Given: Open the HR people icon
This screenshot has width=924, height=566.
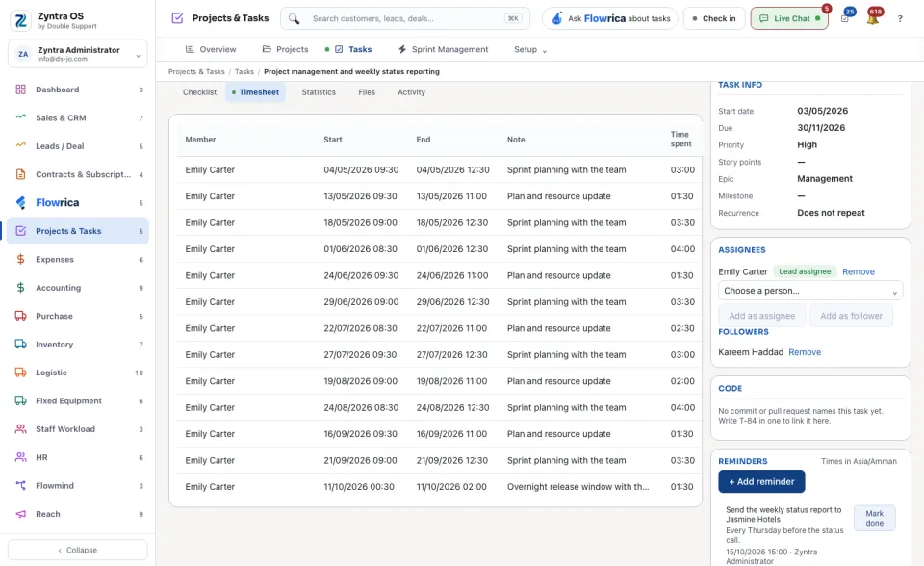Looking at the screenshot, I should [x=20, y=457].
